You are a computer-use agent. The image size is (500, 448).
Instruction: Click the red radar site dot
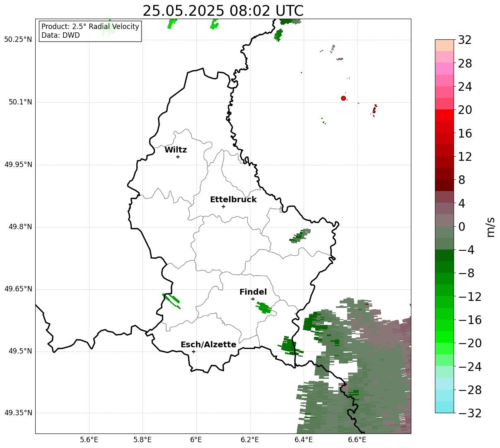343,98
